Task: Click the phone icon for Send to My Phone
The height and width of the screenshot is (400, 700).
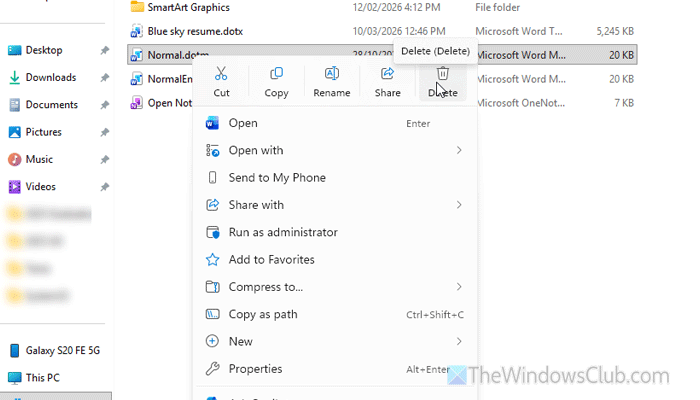Action: [212, 178]
